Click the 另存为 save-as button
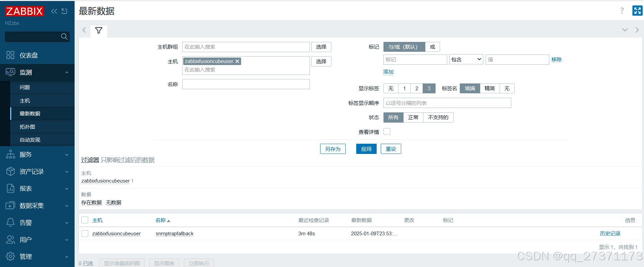The width and height of the screenshot is (644, 267). pos(333,149)
